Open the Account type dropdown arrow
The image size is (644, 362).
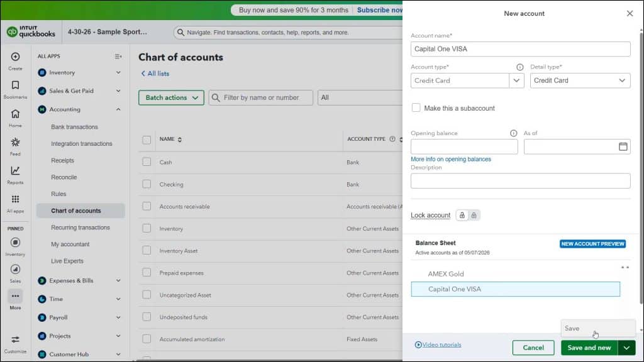coord(516,80)
